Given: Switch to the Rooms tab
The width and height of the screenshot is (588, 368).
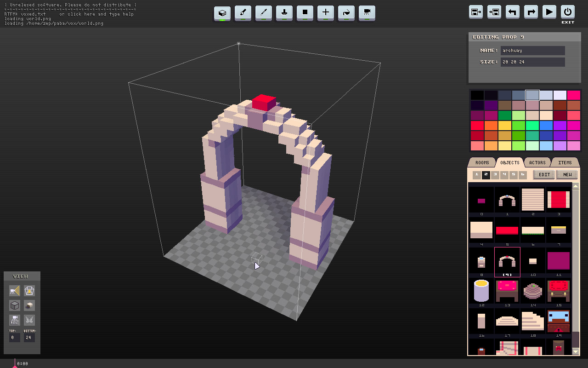Looking at the screenshot, I should [x=482, y=162].
